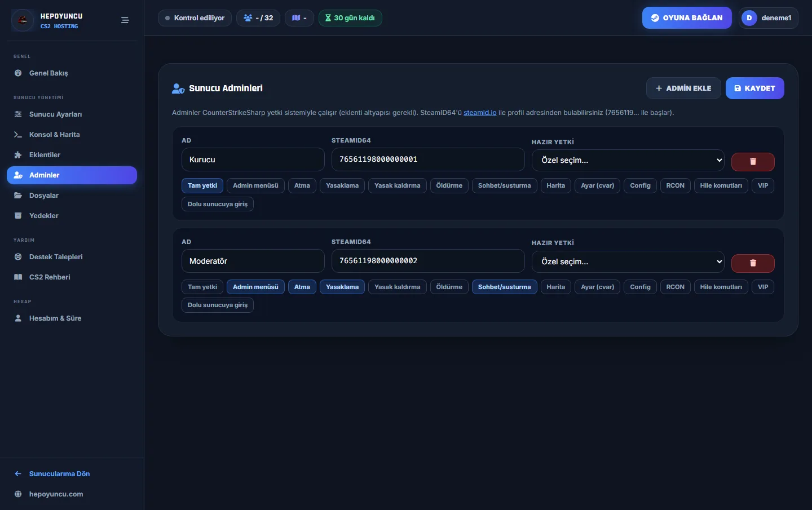Go back via Sunucularıma Dön
This screenshot has width=812, height=510.
point(72,474)
